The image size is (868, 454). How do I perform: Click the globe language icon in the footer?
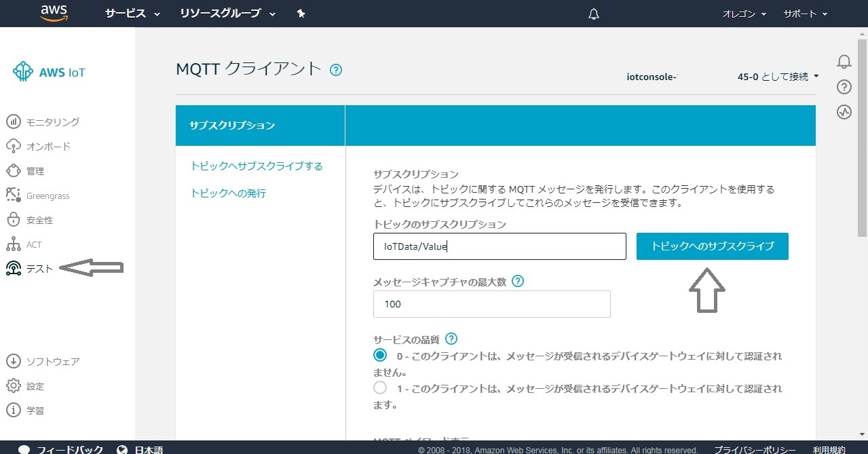tap(123, 450)
